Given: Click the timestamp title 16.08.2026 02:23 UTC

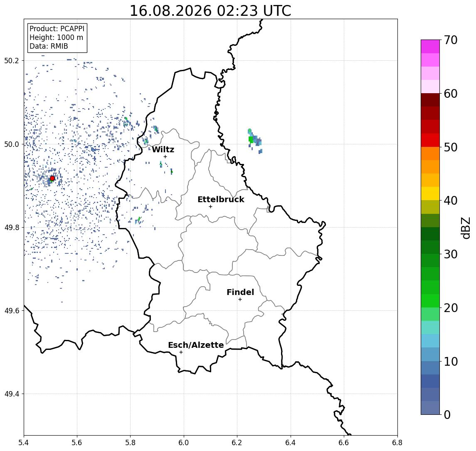Looking at the screenshot, I should [210, 11].
